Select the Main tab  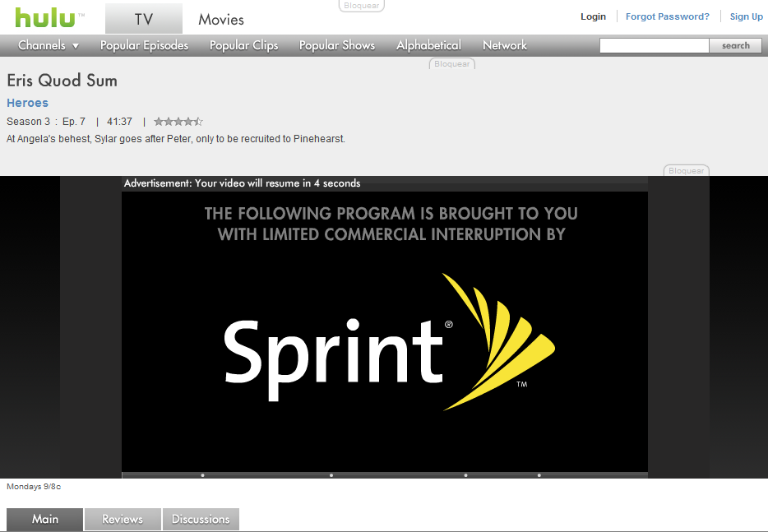[x=44, y=520]
